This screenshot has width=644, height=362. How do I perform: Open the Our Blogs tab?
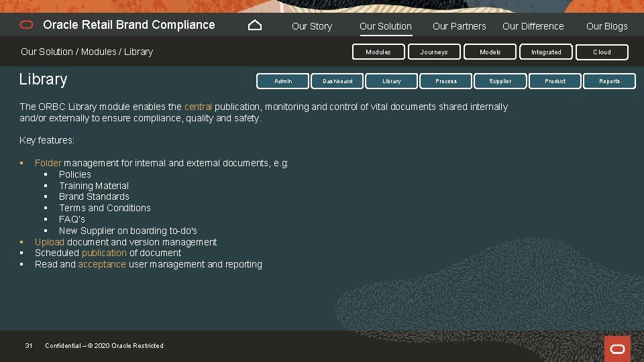606,26
